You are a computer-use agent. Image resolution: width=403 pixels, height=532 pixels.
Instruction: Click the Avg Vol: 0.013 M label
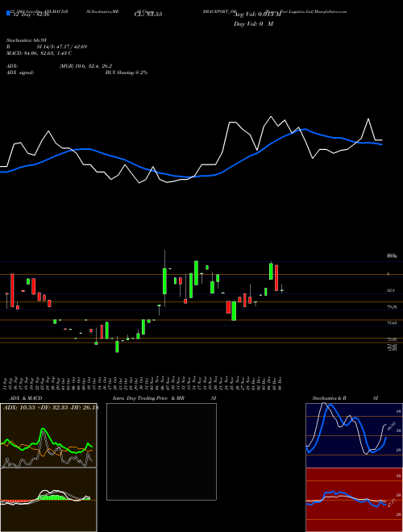click(x=258, y=15)
